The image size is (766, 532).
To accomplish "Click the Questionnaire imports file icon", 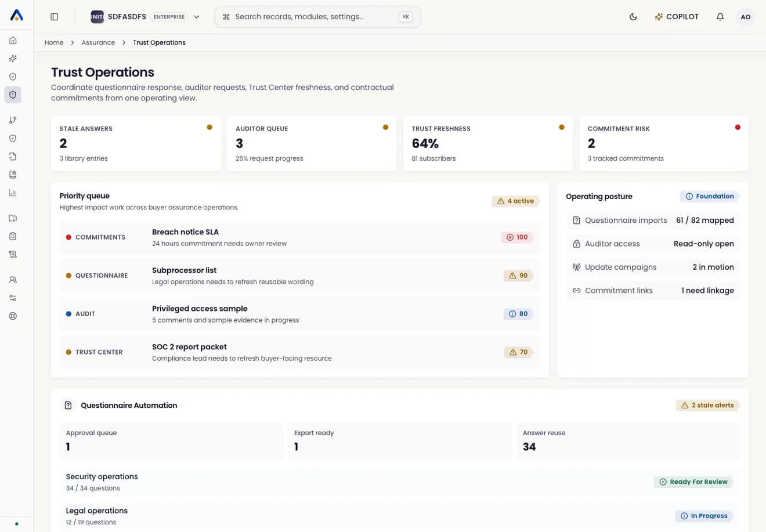I will 576,220.
